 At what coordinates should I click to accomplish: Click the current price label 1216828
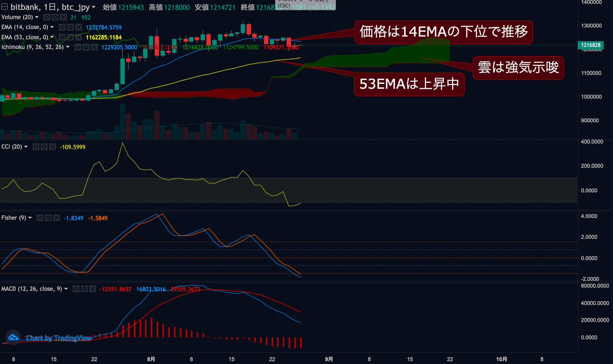(590, 45)
